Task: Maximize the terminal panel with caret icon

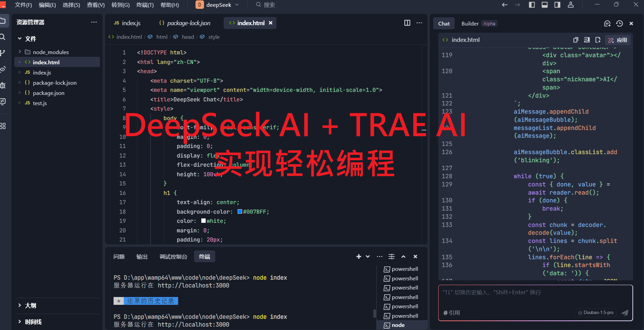Action: [x=403, y=257]
